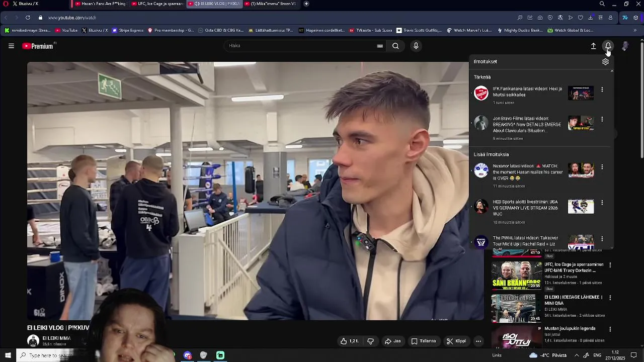Create a clip with Klippi button
Image resolution: width=644 pixels, height=362 pixels.
tap(456, 341)
